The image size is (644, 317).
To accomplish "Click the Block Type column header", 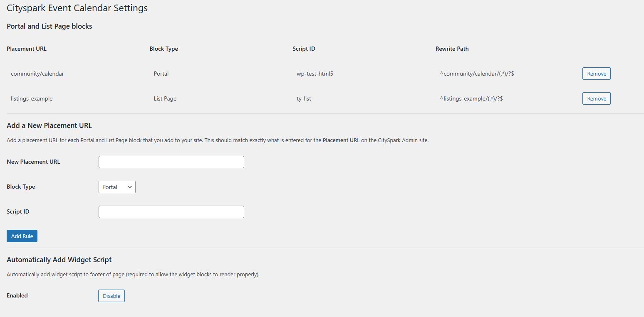I will (x=164, y=49).
